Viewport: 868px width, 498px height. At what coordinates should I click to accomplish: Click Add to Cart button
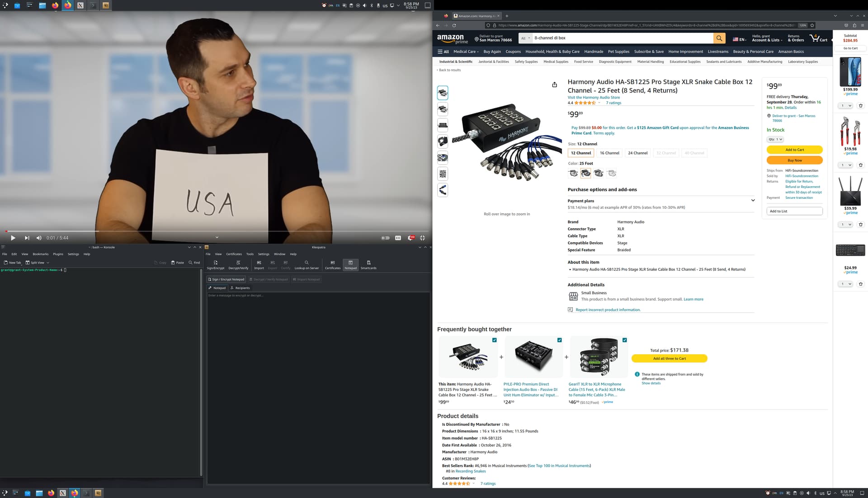(794, 150)
